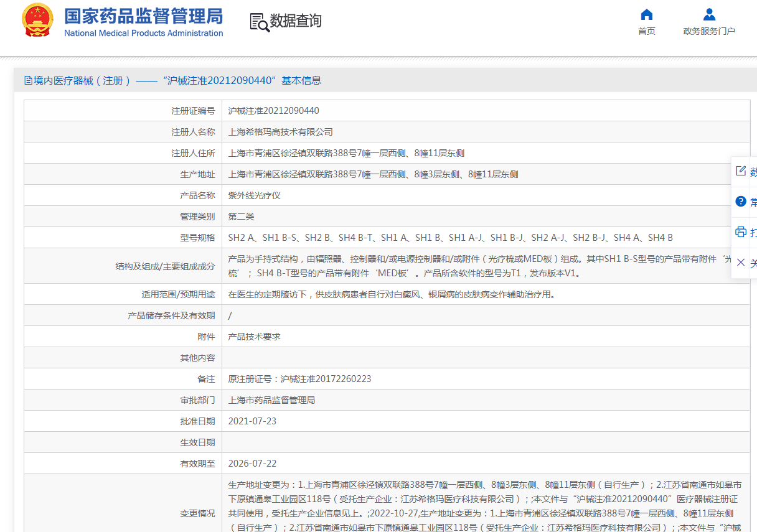Image resolution: width=757 pixels, height=532 pixels.
Task: Select 原注册证号：沪械注准20172260223 remark
Action: (x=300, y=379)
